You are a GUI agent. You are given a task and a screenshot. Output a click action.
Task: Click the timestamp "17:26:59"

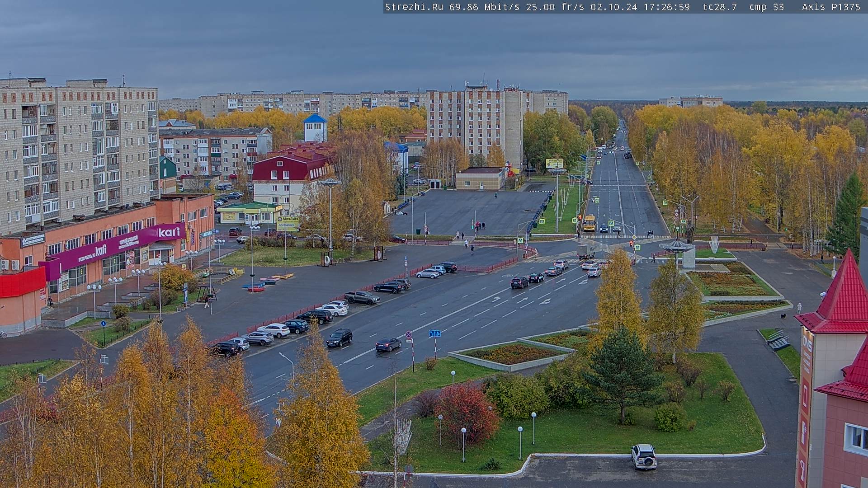tap(667, 7)
